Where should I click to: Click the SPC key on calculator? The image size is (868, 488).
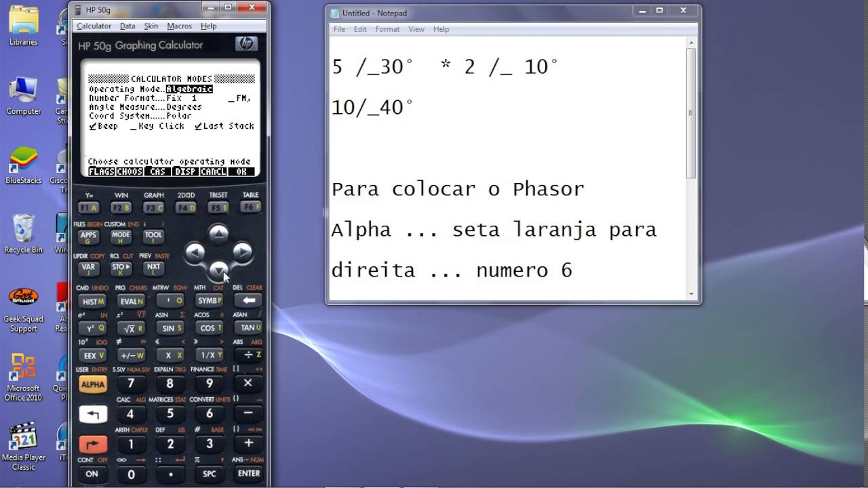coord(209,474)
